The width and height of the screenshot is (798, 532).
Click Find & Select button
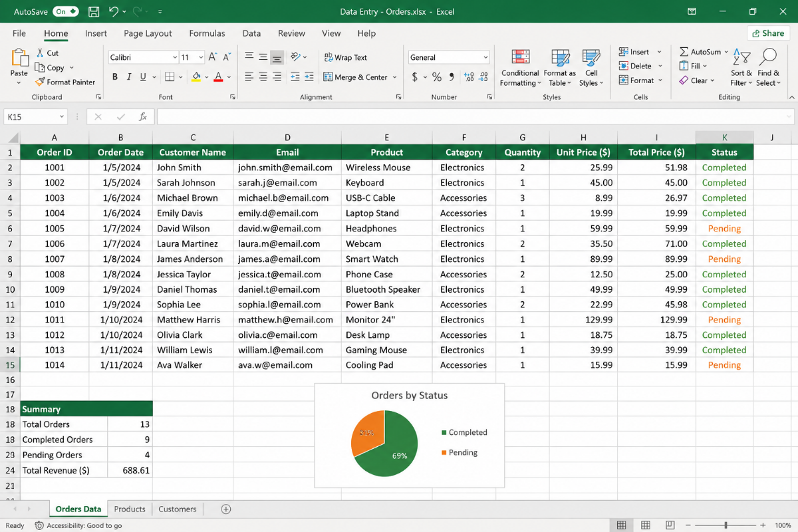(768, 67)
